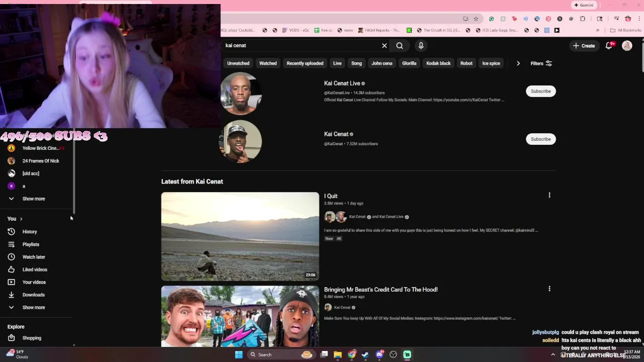644x362 pixels.
Task: Show more filter chips with right arrow
Action: tap(518, 63)
